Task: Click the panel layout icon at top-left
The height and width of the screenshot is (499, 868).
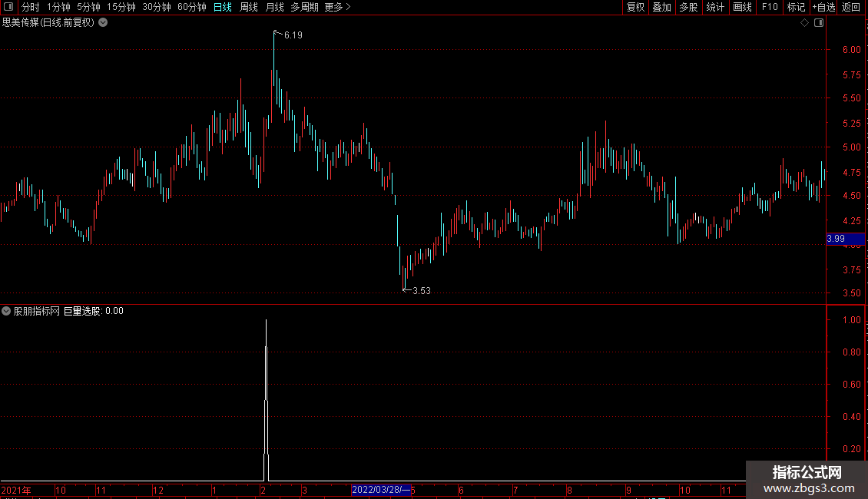Action: (8, 7)
